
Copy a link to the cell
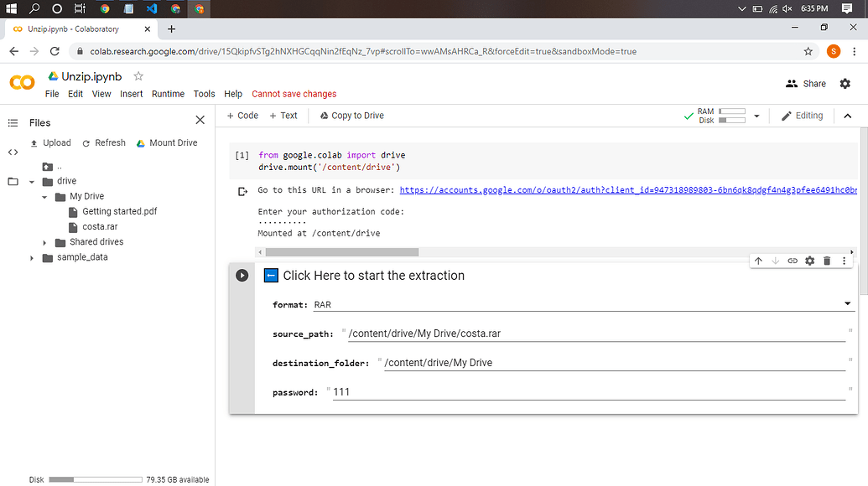point(792,261)
